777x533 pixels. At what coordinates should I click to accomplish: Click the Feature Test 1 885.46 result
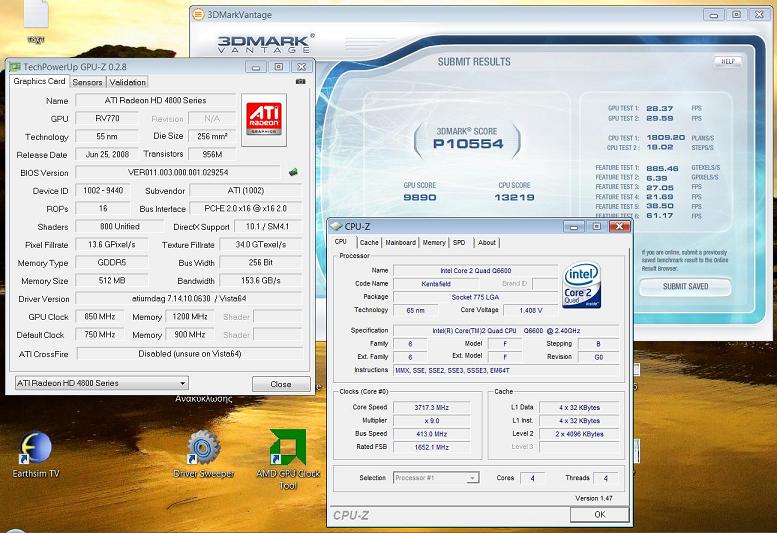[663, 168]
